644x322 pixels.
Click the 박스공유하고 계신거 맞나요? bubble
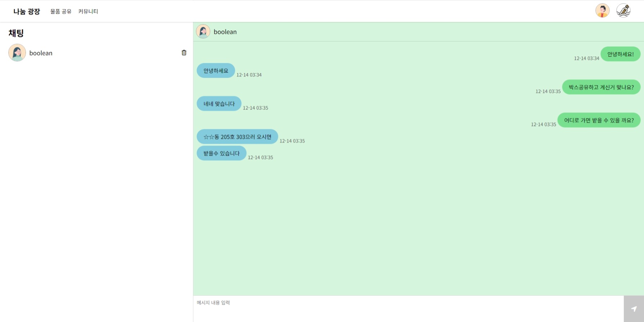tap(601, 87)
